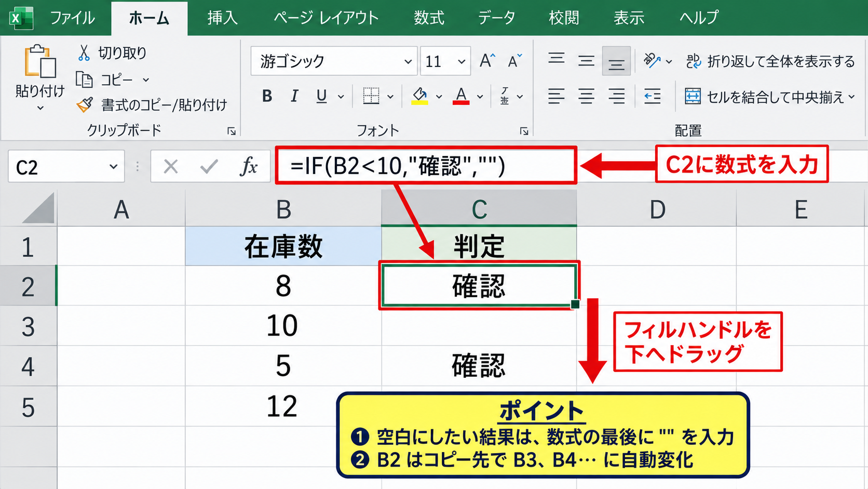Select column B header
The width and height of the screenshot is (868, 489).
pyautogui.click(x=283, y=209)
